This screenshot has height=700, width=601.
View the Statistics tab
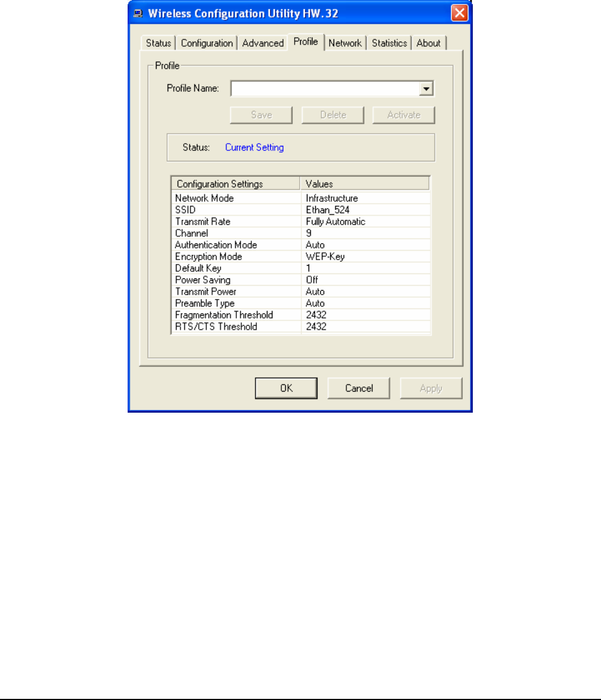point(390,43)
